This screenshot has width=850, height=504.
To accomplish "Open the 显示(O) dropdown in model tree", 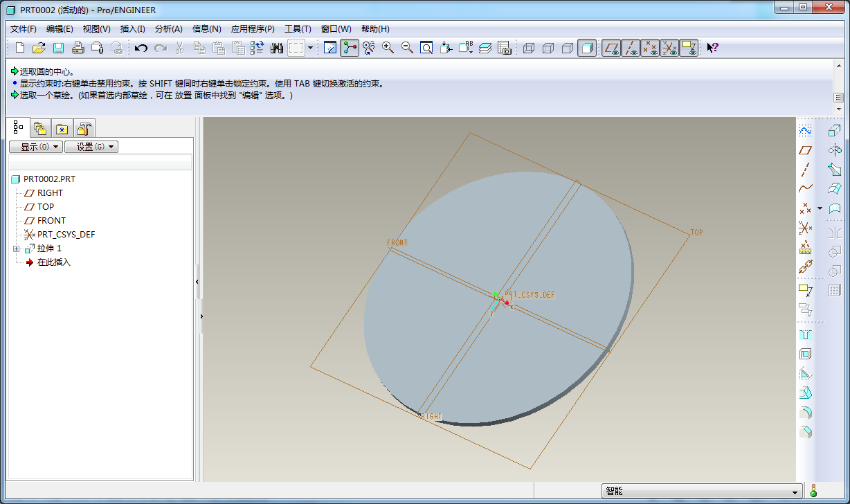I will tap(35, 147).
